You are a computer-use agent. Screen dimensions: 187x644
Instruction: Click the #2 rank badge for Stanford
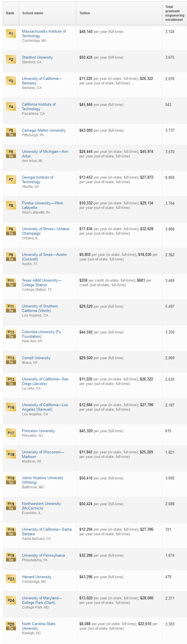[x=11, y=59]
